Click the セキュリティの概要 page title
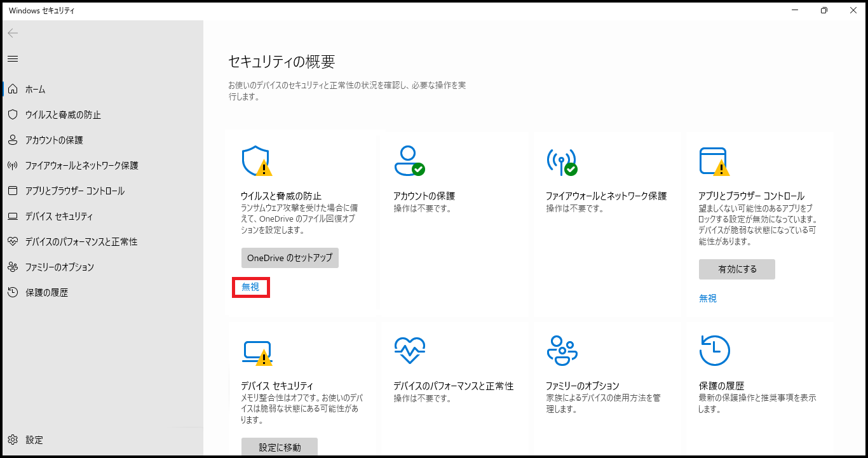The height and width of the screenshot is (458, 868). point(281,62)
